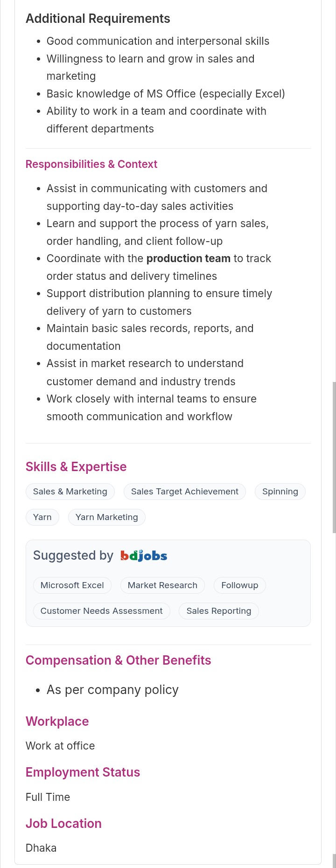Click the Sales Target Achievement tag

184,492
